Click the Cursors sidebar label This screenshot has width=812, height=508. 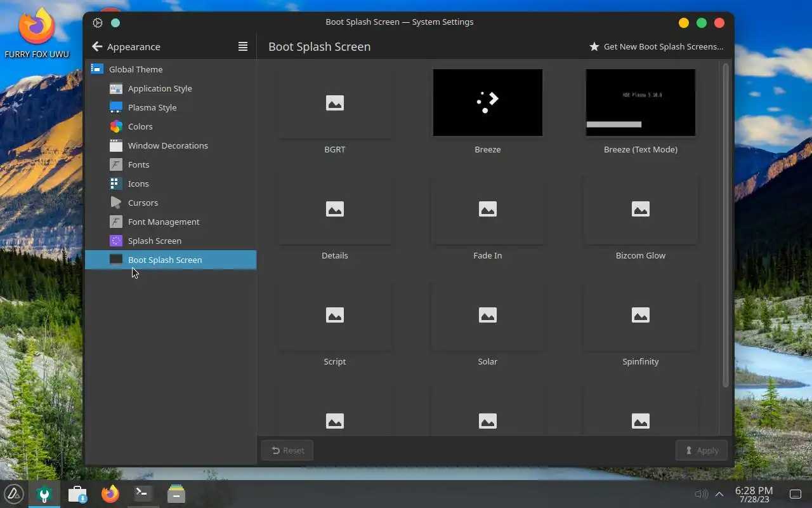tap(143, 203)
